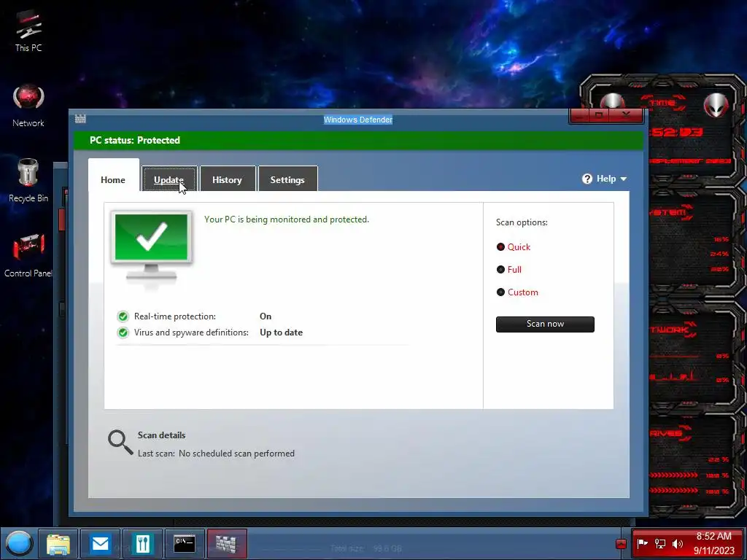Click the green protected monitor icon
Screen dimensions: 747x560
152,246
